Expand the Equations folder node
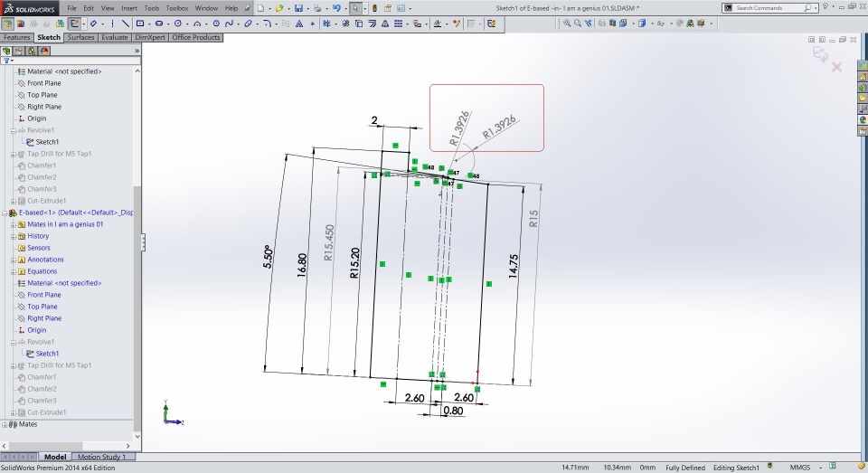This screenshot has height=473, width=868. coord(14,272)
